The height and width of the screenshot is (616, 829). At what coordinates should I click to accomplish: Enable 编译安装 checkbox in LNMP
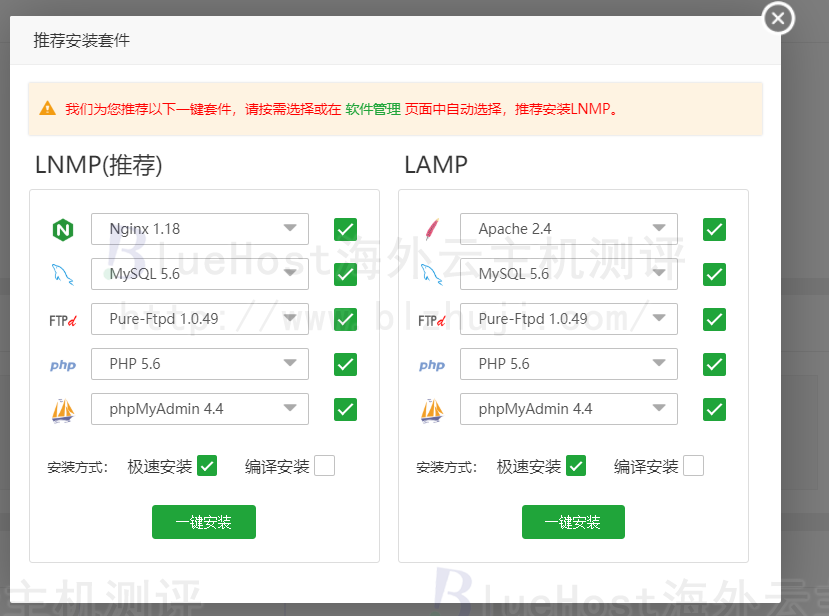[x=325, y=466]
